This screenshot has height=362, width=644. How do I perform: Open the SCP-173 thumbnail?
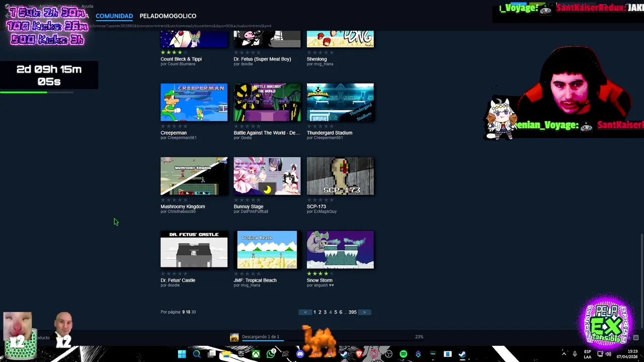pos(340,176)
